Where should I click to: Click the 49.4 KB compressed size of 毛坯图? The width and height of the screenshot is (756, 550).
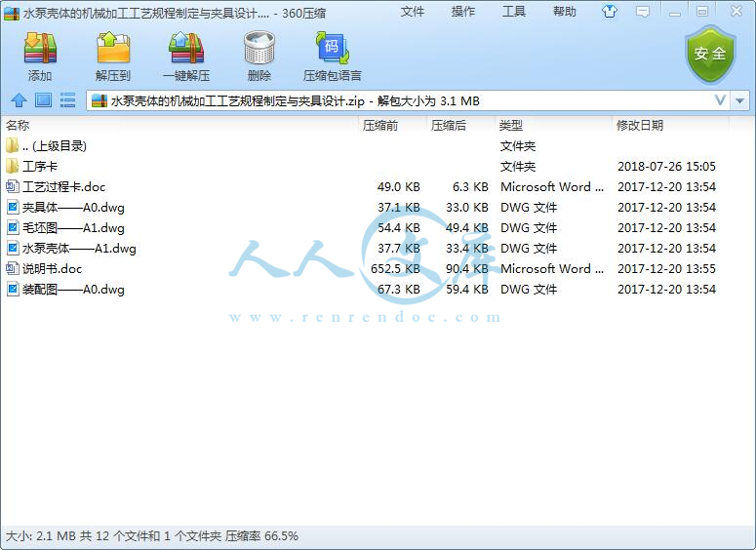pyautogui.click(x=467, y=228)
